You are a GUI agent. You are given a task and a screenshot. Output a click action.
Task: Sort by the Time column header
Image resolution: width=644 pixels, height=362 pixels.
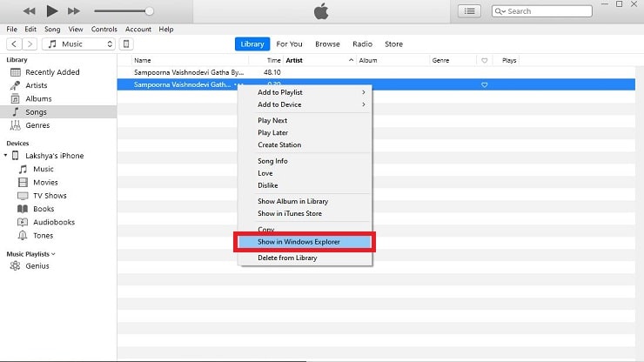click(x=273, y=60)
